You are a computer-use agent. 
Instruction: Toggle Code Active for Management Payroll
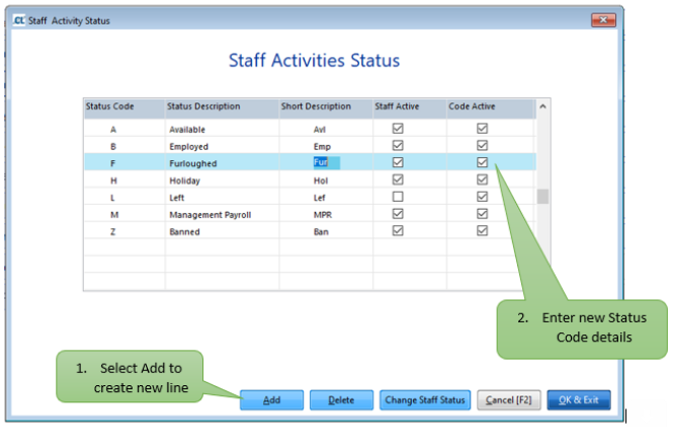482,214
